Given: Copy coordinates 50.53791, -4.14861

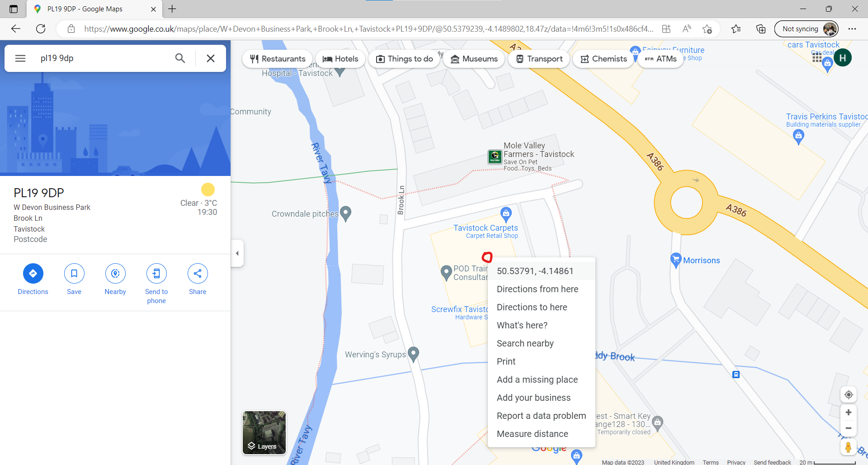Looking at the screenshot, I should [542, 271].
